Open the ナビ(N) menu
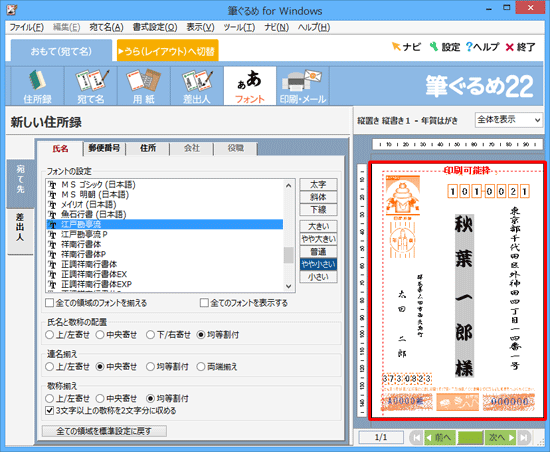Screen dimensions: 550x452 tap(277, 27)
